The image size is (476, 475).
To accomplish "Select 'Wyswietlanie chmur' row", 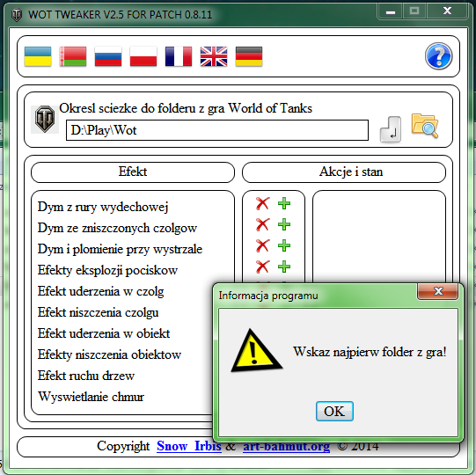I will tap(91, 397).
